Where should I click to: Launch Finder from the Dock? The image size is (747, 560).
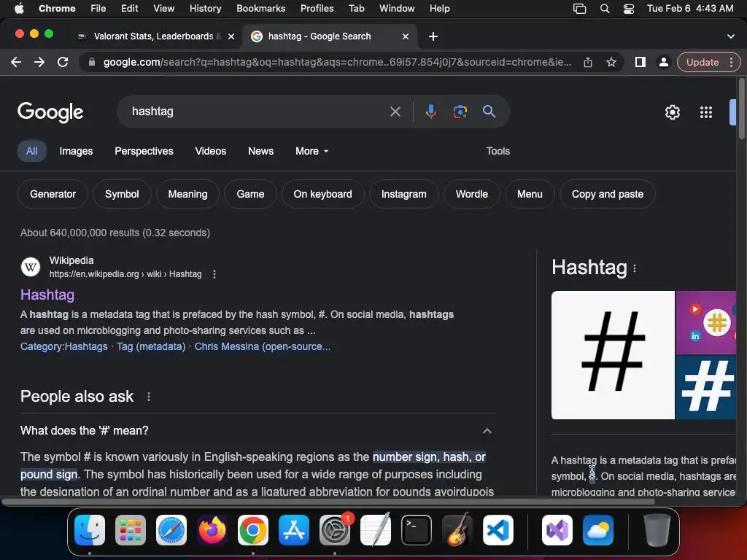point(90,530)
